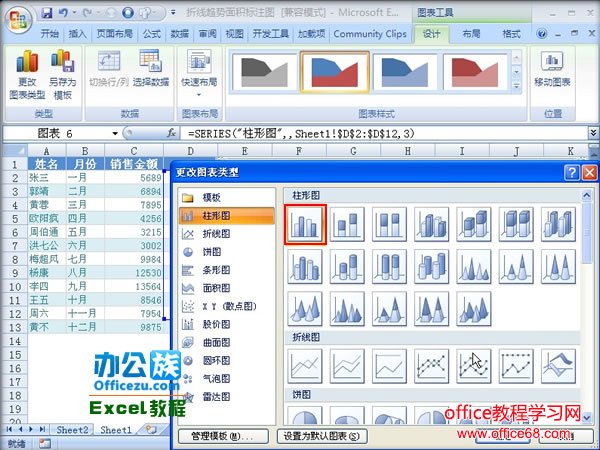Screen dimensions: 600x450
Task: Choose the 3-D column subtype
Action: 558,224
